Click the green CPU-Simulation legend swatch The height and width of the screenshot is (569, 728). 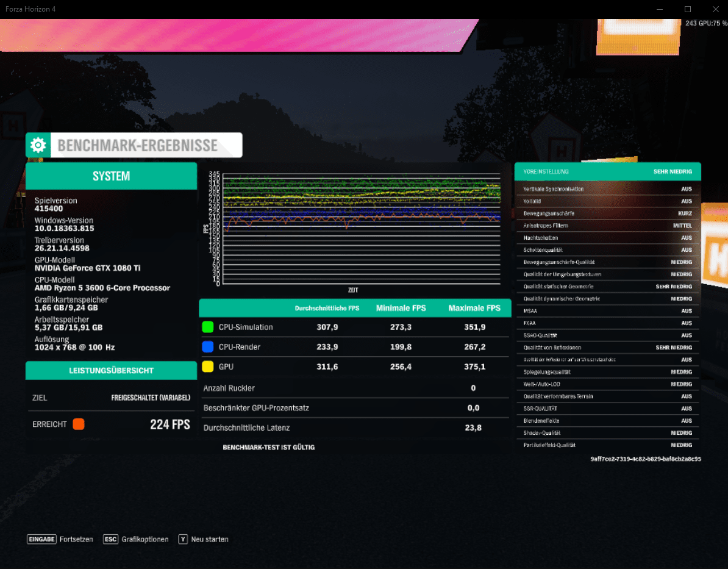pyautogui.click(x=208, y=327)
